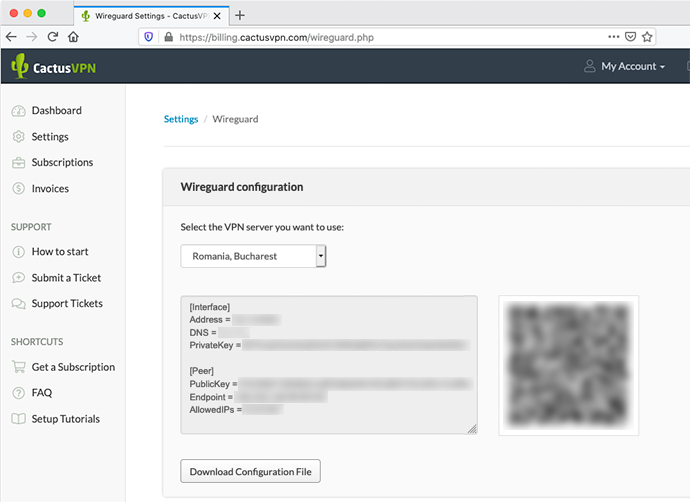This screenshot has width=690, height=502.
Task: Reload the page with the refresh icon
Action: (x=53, y=37)
